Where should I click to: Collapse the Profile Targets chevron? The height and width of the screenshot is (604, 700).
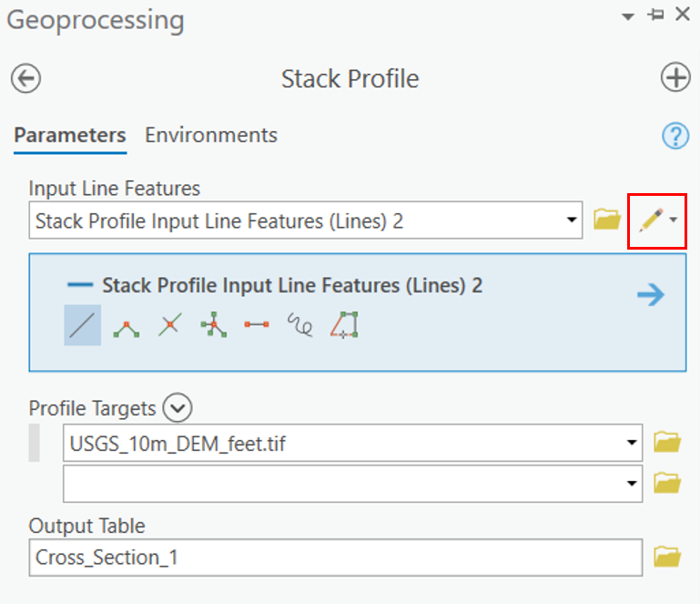pos(178,407)
